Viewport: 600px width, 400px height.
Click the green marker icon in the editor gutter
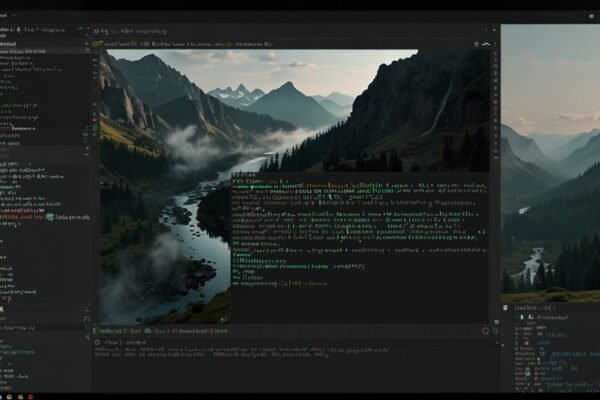coord(95,129)
